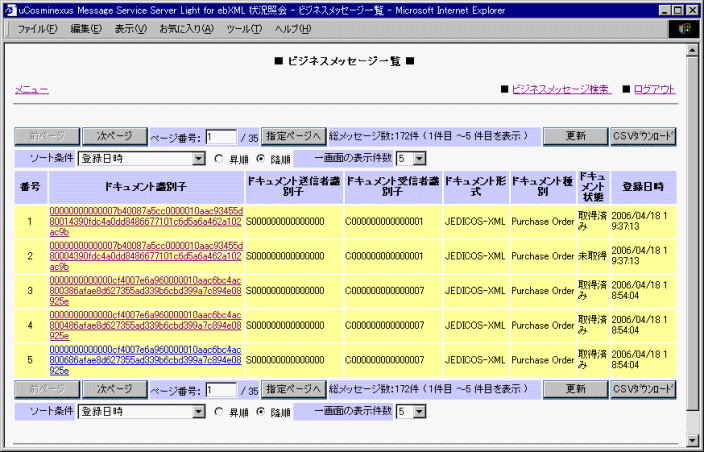
Task: Open the ファイル(F) menu
Action: (37, 29)
